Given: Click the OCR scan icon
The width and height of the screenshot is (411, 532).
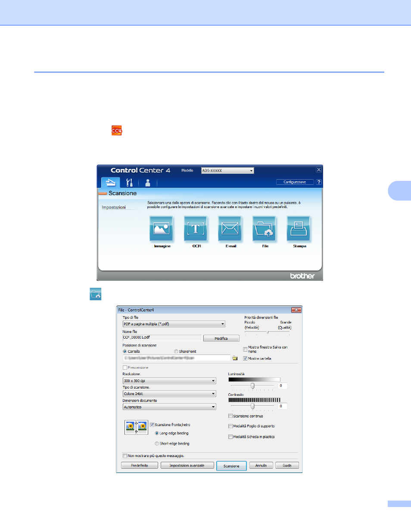Looking at the screenshot, I should coord(196,228).
